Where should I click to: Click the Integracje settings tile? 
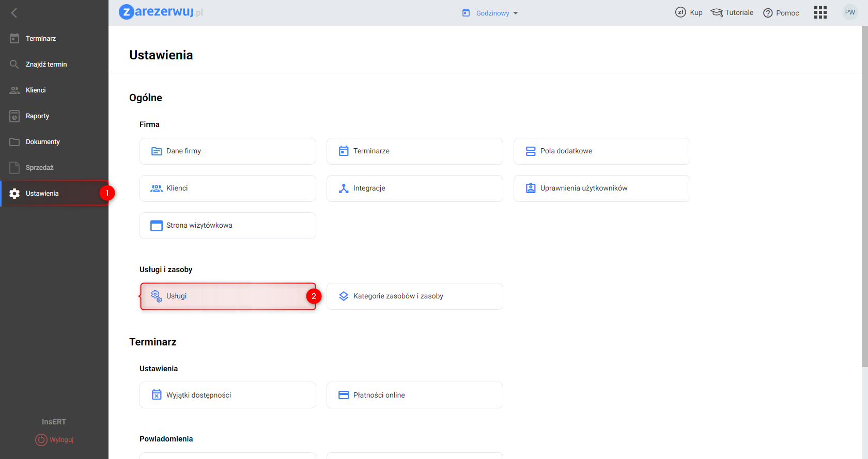414,188
